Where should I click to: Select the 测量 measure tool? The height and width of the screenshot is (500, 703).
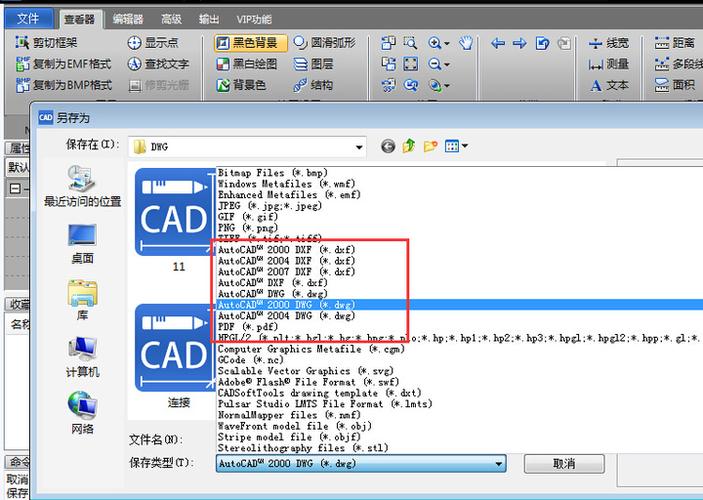point(608,64)
